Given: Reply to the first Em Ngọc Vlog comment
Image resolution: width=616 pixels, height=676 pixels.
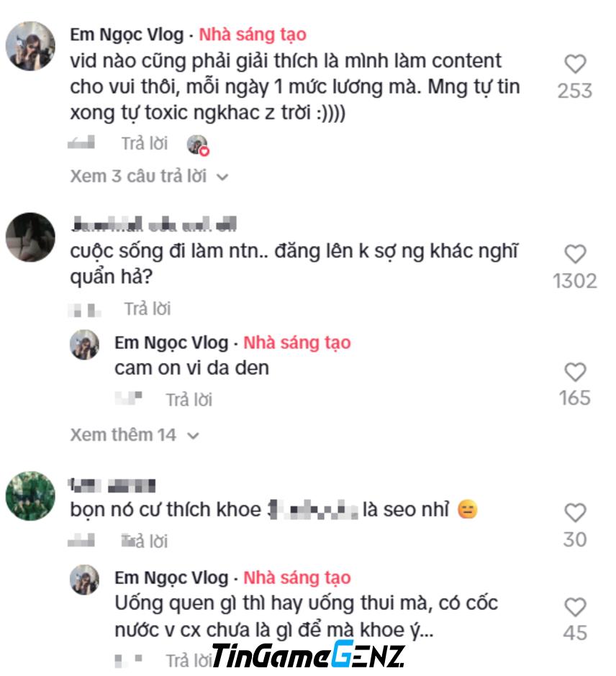Looking at the screenshot, I should tap(145, 144).
